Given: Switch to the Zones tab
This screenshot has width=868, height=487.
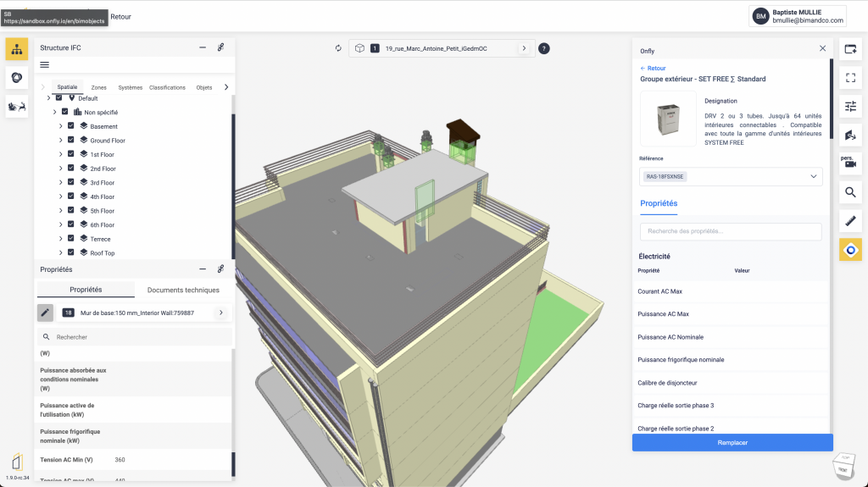Looking at the screenshot, I should tap(99, 87).
